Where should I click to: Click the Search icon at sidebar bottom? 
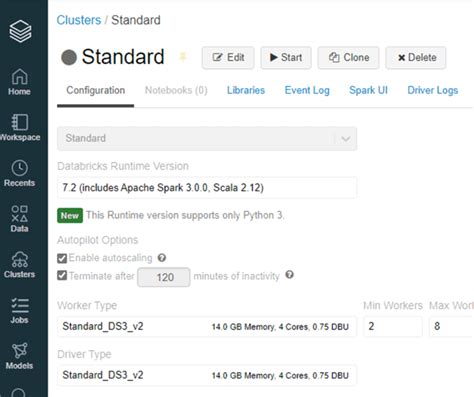(19, 393)
